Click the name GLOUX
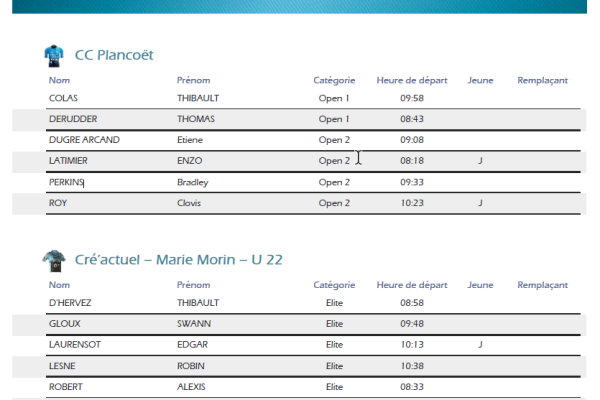Viewport: 600px width, 400px height. click(65, 324)
